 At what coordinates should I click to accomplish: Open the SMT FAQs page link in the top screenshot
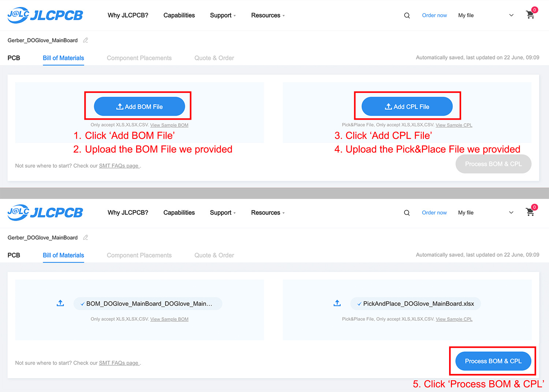(x=119, y=166)
